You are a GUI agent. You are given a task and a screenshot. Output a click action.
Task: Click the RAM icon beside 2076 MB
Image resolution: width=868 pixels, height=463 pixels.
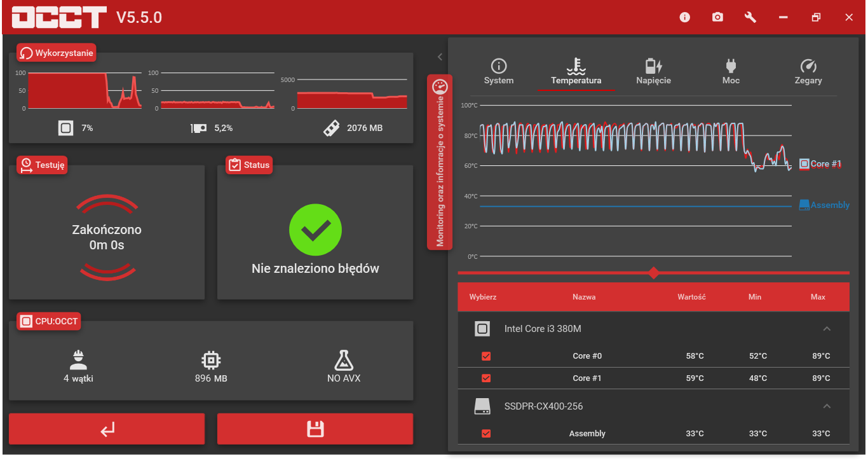point(331,128)
